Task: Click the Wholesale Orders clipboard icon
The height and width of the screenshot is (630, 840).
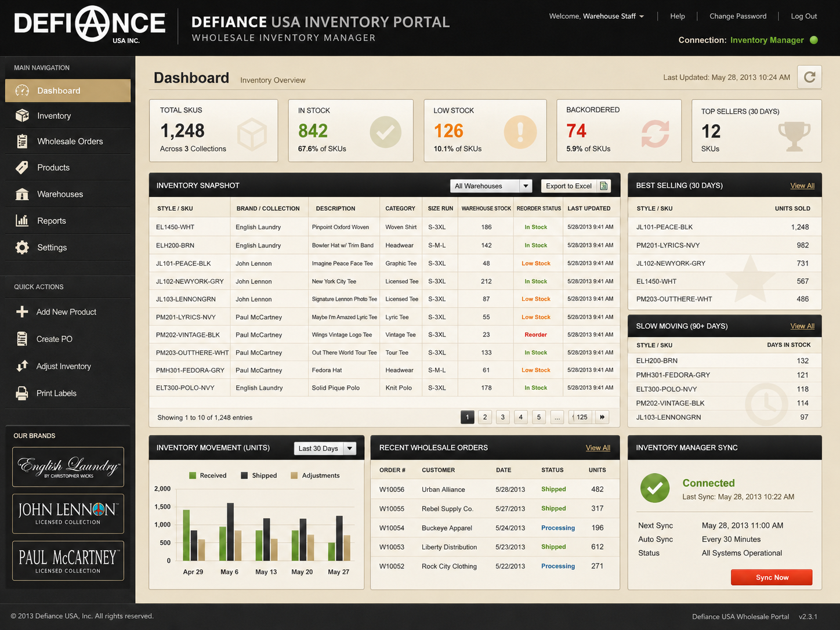Action: pos(22,141)
